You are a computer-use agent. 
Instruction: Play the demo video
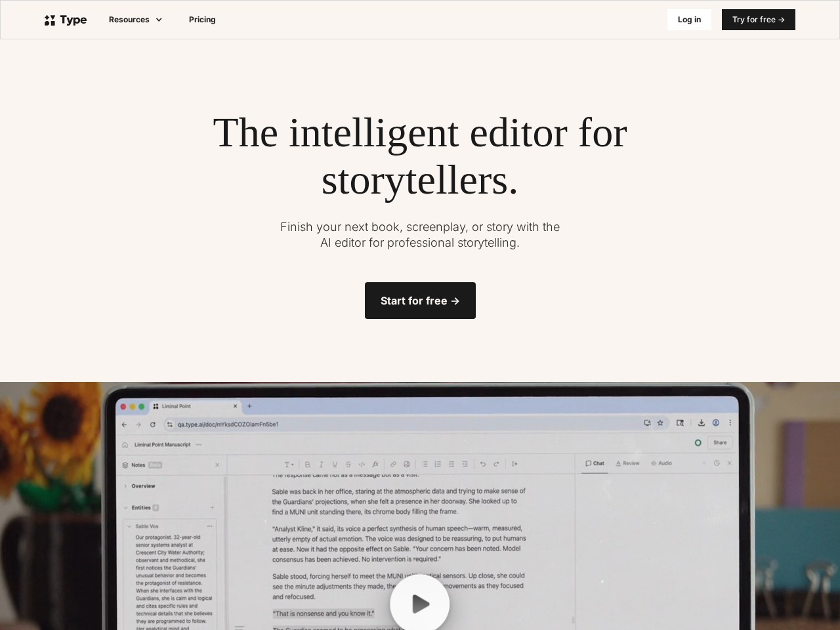[x=420, y=602]
